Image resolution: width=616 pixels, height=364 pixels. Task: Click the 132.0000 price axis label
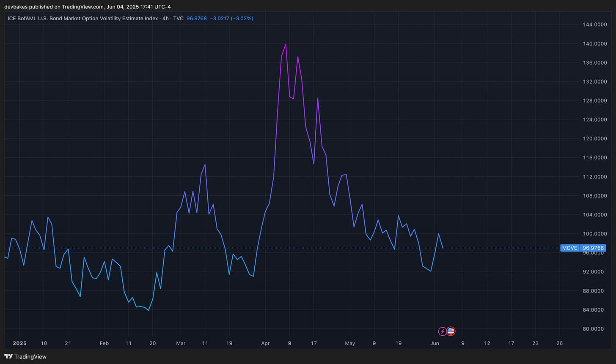click(594, 82)
